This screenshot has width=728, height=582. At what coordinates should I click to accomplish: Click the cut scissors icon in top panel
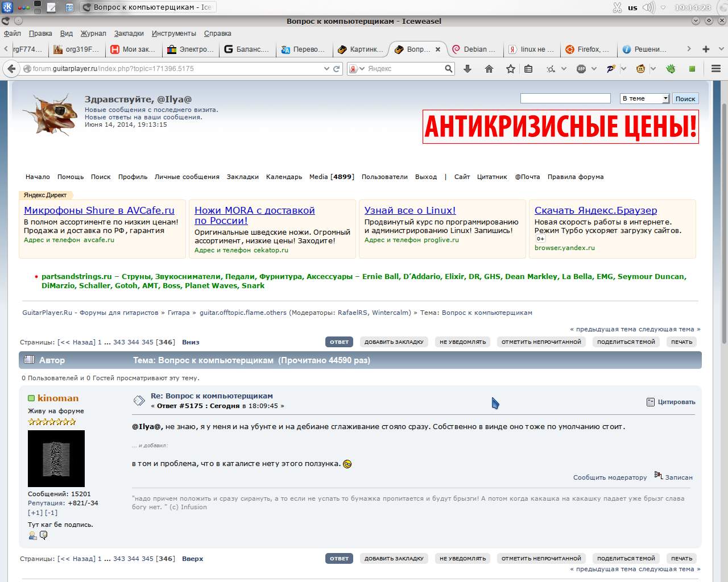click(617, 7)
